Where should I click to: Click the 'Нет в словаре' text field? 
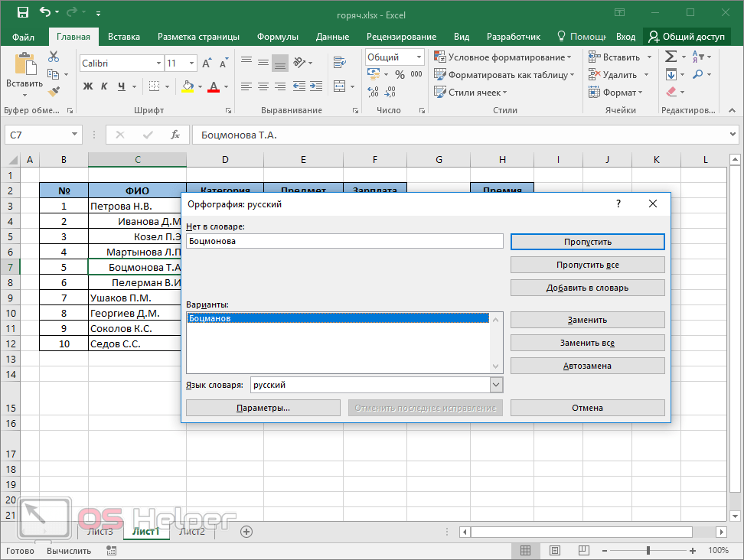[x=344, y=241]
